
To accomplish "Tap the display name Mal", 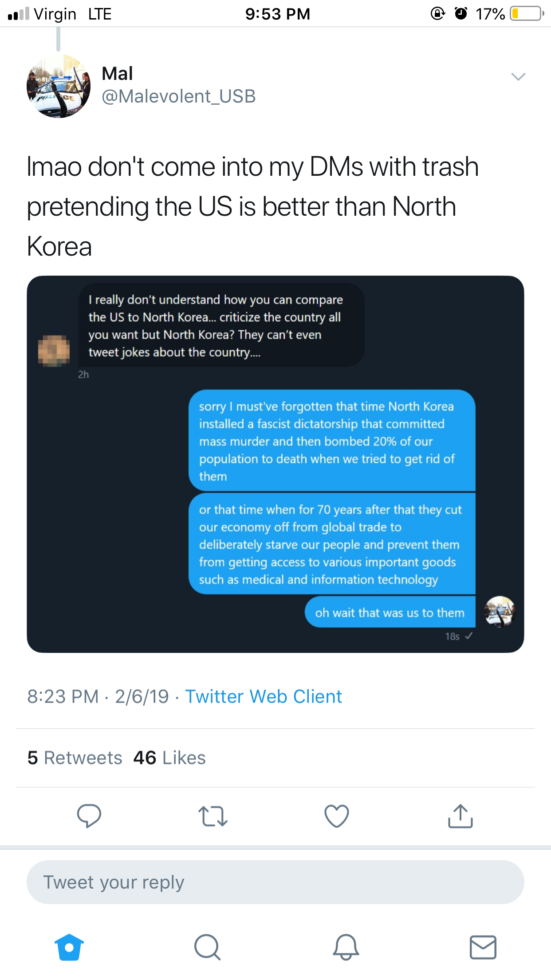I will tap(117, 74).
